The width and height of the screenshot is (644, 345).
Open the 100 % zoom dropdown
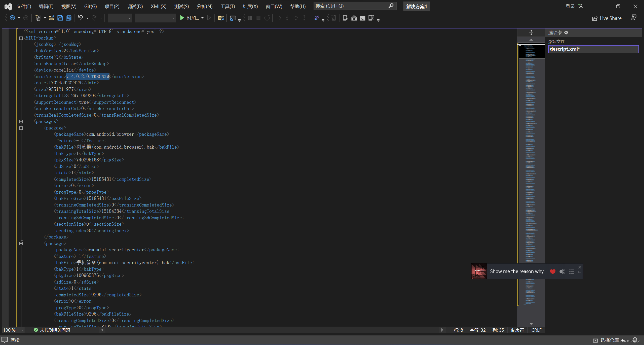pyautogui.click(x=23, y=330)
